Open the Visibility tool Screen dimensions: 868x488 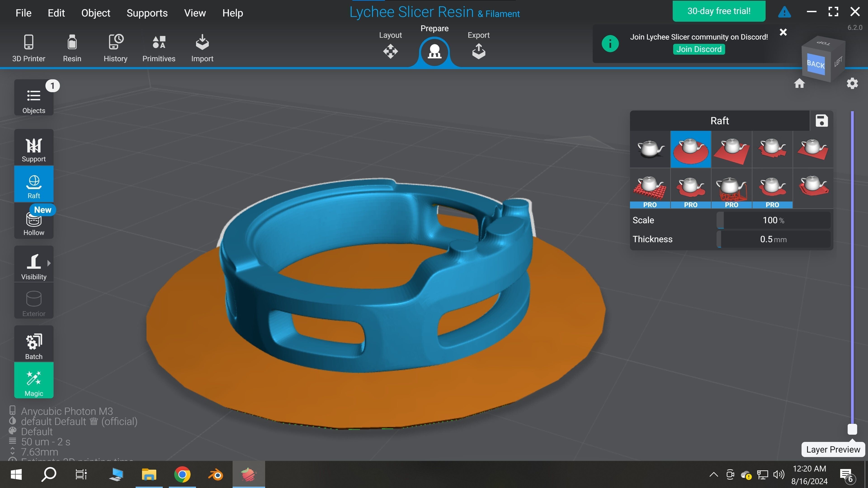[x=34, y=264]
